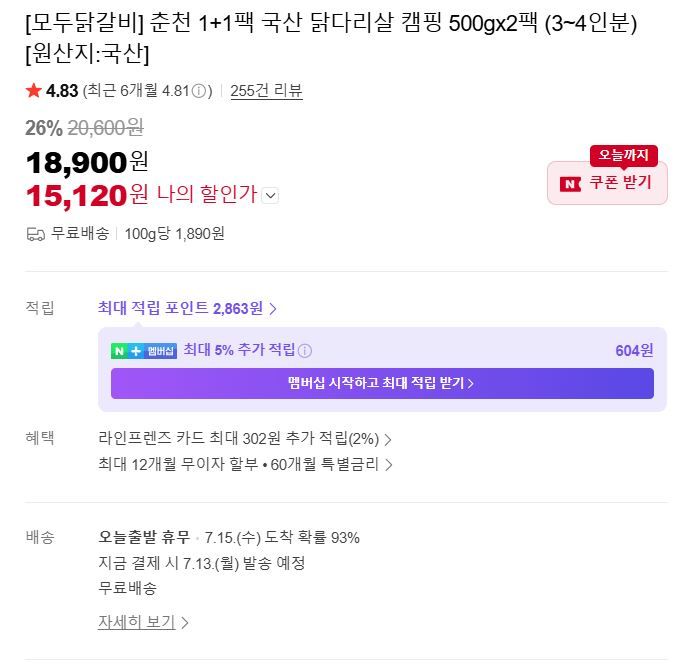Expand 나의 할인가 dropdown arrow
This screenshot has width=691, height=666.
coord(270,195)
